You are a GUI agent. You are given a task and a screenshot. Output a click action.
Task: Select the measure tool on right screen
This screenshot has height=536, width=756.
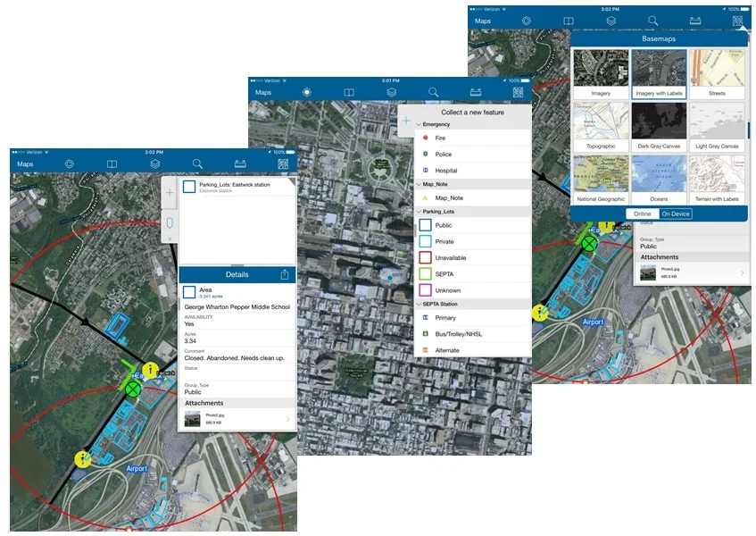[695, 21]
